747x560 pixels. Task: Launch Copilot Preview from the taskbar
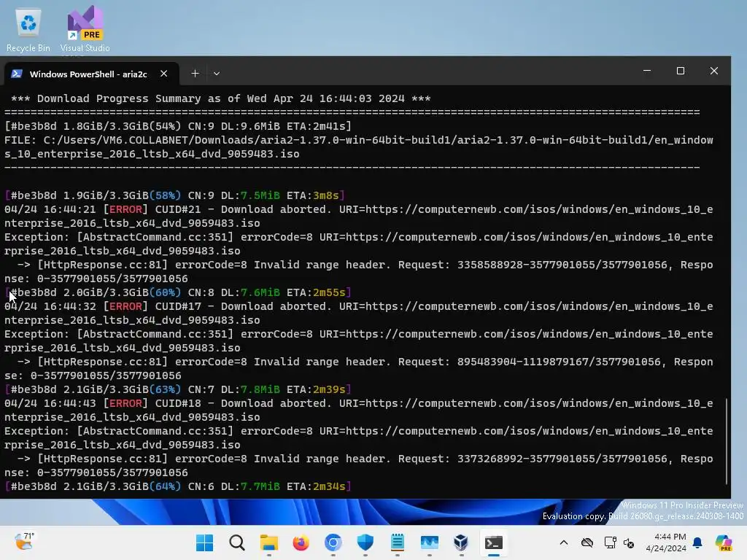[x=723, y=542]
